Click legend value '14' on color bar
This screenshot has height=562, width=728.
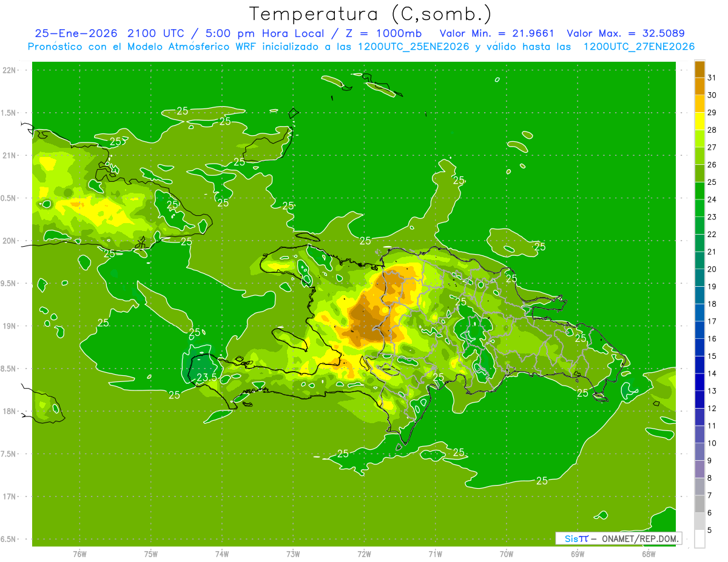712,373
